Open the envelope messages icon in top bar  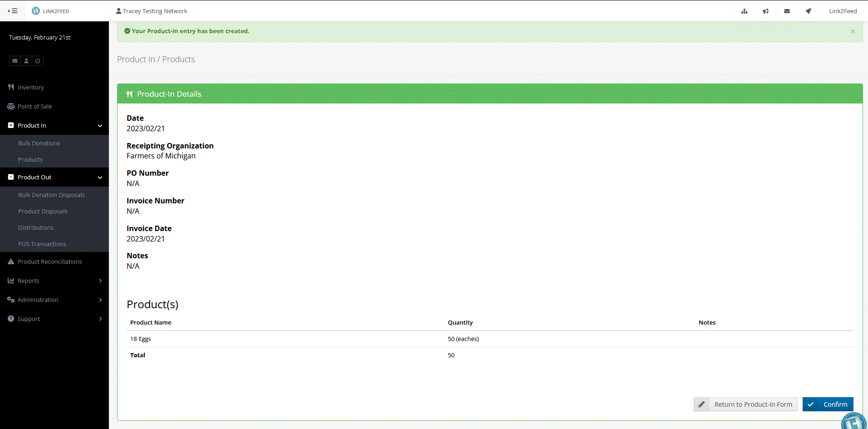(787, 11)
